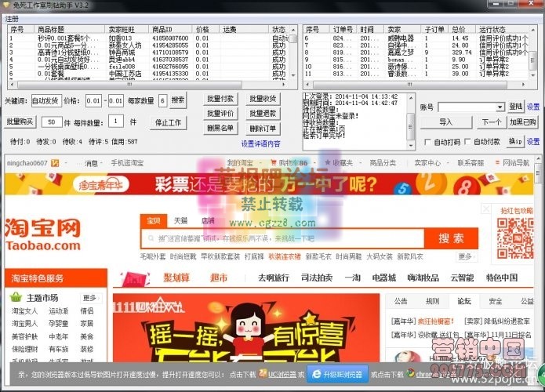Click the 订单号 column header
Viewport: 545px width, 392px height.
tap(344, 29)
